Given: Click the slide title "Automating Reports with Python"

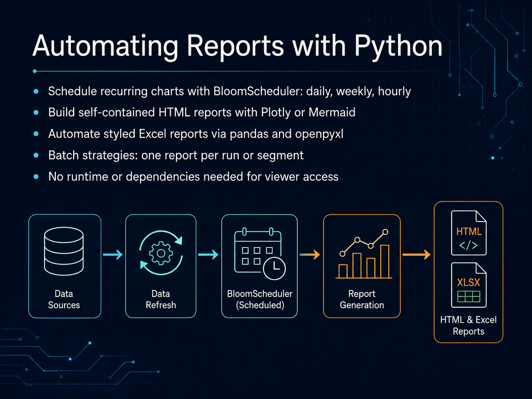Looking at the screenshot, I should click(237, 47).
